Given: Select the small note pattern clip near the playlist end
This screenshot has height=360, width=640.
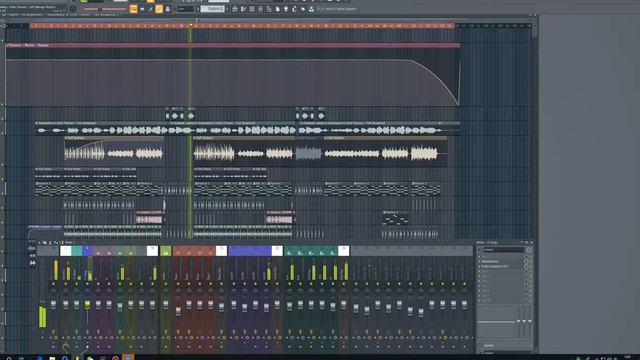Looking at the screenshot, I should (395, 219).
